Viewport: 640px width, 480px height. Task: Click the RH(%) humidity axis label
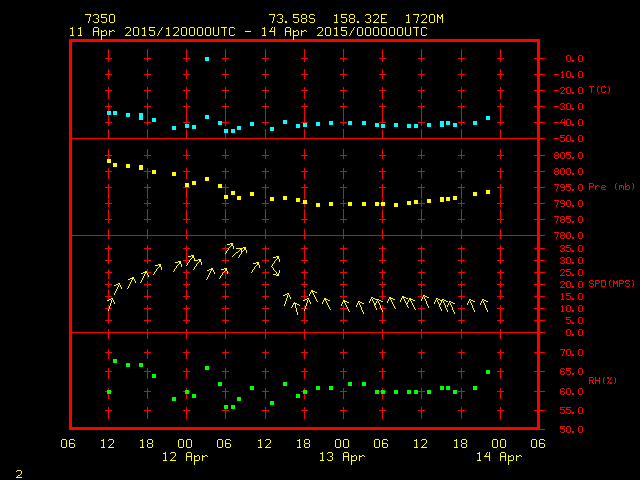point(601,380)
